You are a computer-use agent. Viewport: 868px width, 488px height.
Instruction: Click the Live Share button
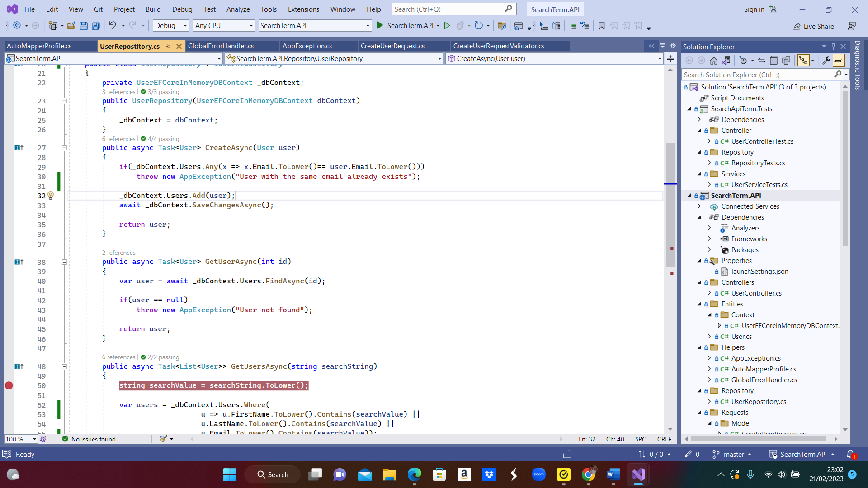point(813,27)
